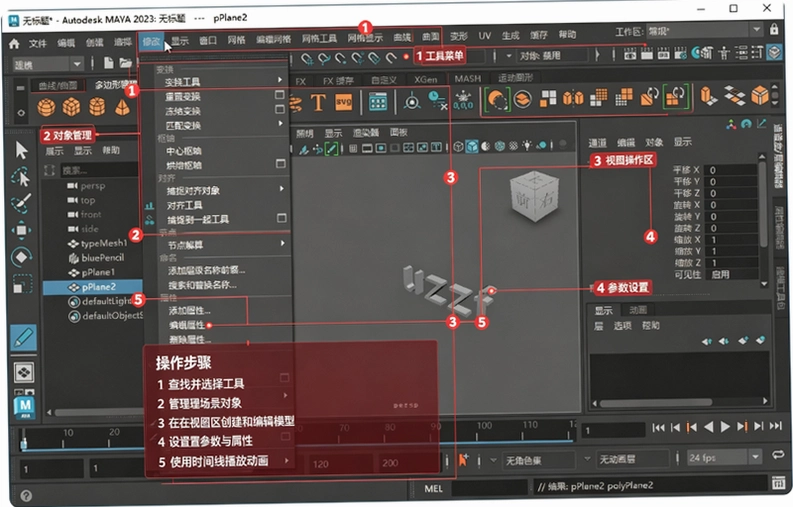Expand the 匹配变换 submenu
Screen dimensions: 793x507
pyautogui.click(x=221, y=124)
